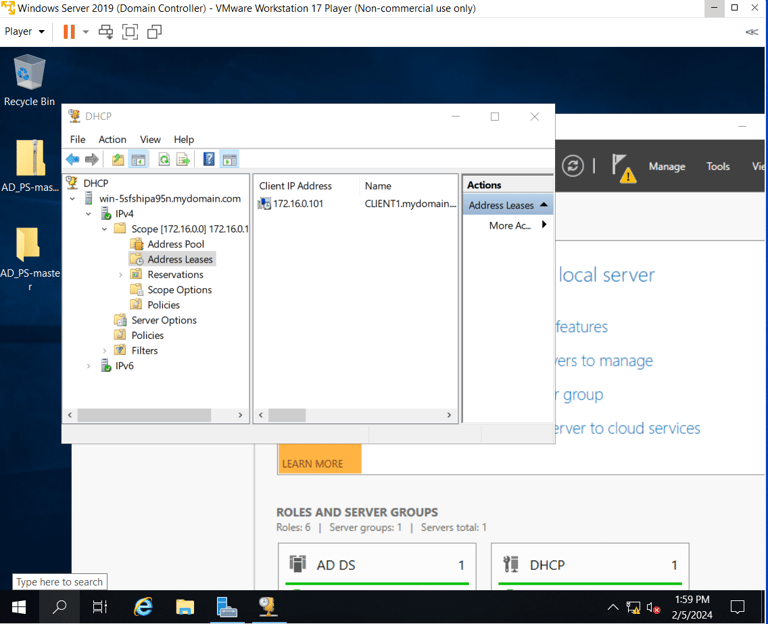Open the AD DS role tile
This screenshot has width=768, height=624.
pos(377,565)
